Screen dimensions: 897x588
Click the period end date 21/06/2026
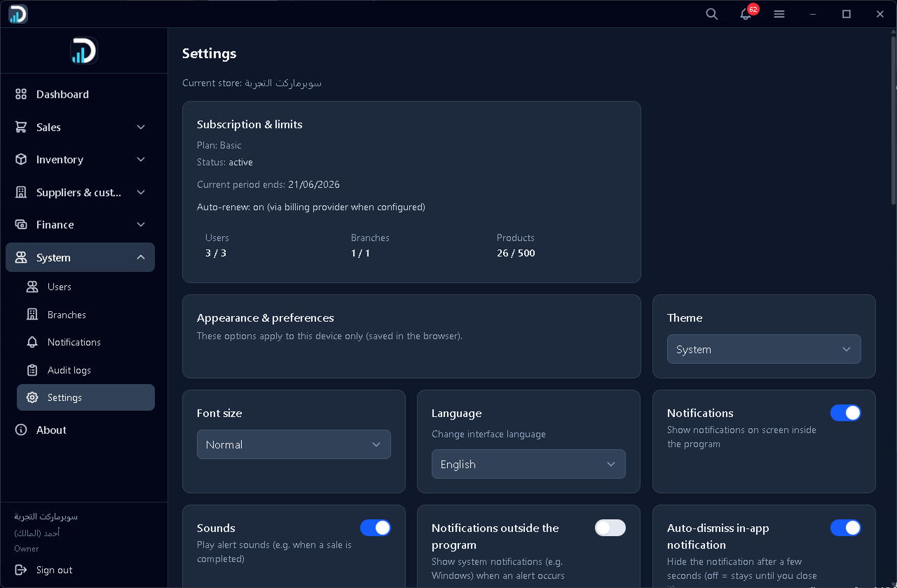point(313,184)
